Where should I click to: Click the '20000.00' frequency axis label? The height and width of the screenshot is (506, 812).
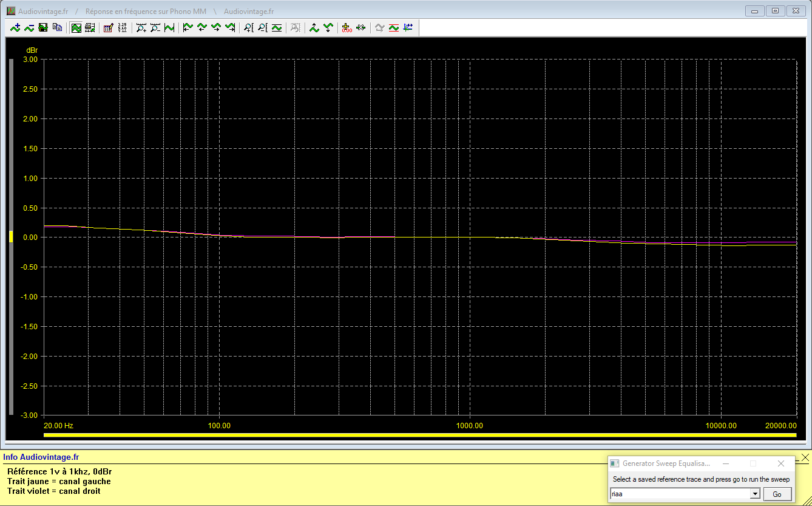(780, 425)
